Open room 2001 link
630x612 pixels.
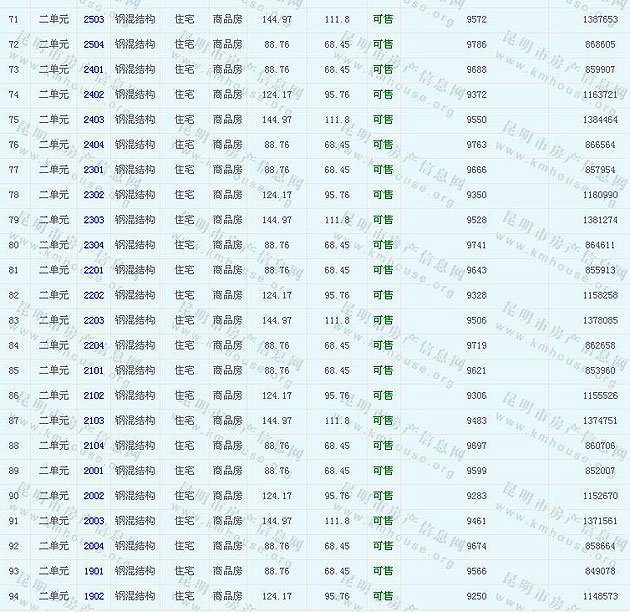[93, 471]
